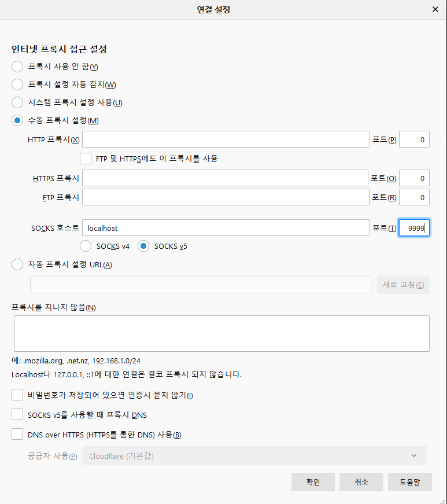Select '프록시 설정 자동 감지' radio option

point(17,84)
